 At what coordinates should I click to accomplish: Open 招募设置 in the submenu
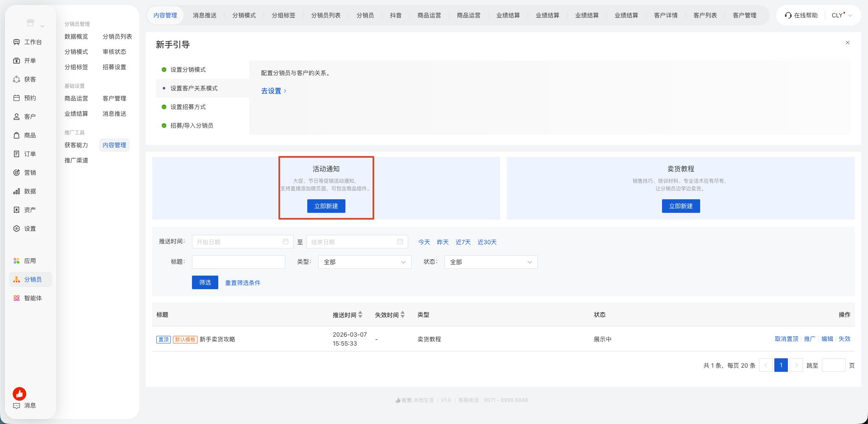tap(114, 67)
